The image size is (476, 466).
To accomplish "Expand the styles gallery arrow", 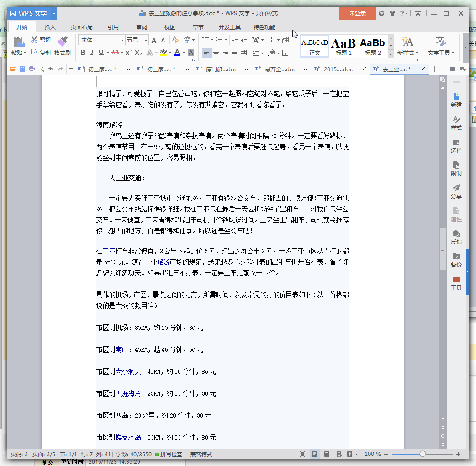I will pos(391,53).
